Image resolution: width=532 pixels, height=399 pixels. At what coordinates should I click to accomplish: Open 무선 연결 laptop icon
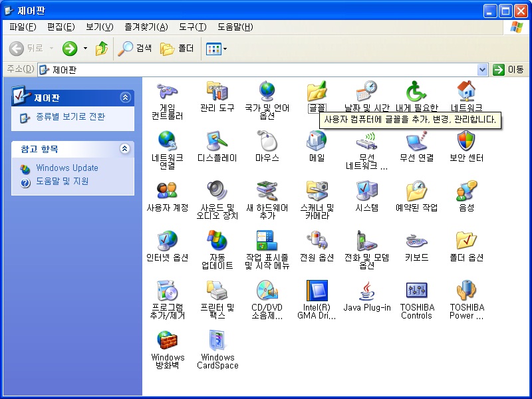(417, 141)
